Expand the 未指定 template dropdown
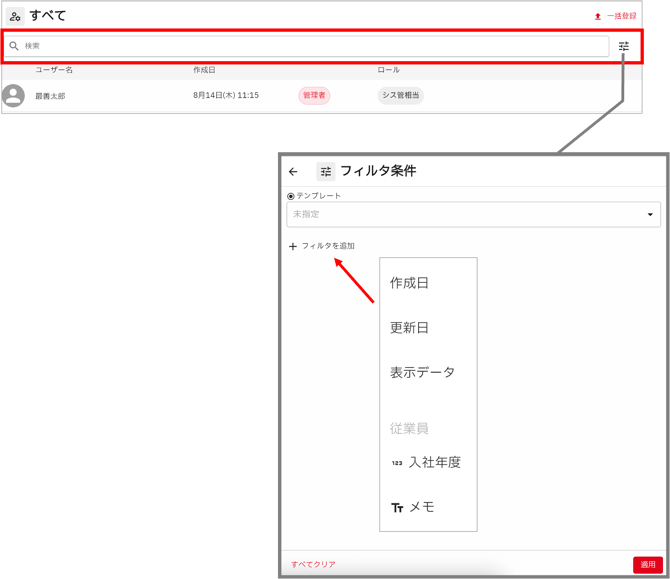Screen dimensions: 670x579 (x=470, y=214)
